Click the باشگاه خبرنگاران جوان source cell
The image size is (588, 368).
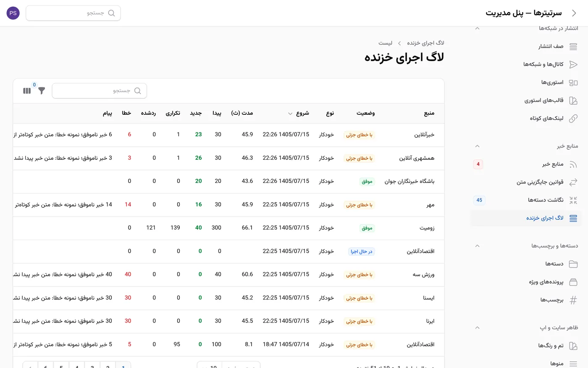coord(409,181)
